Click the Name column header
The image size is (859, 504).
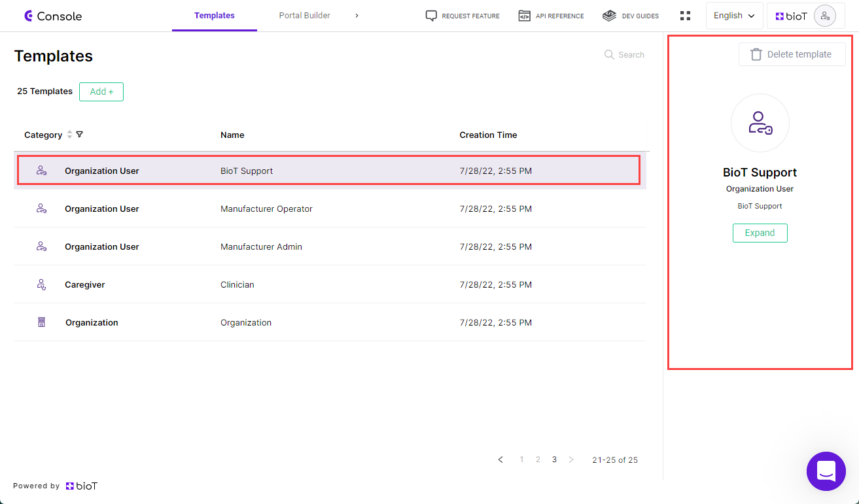[x=232, y=135]
